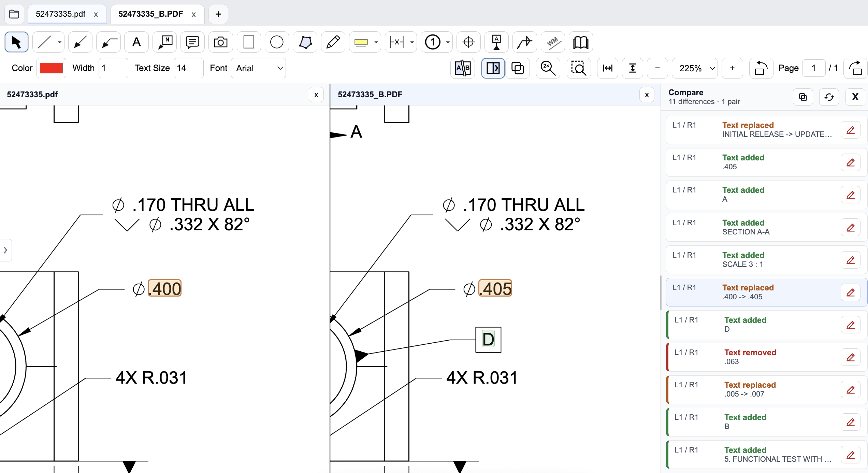
Task: Open the numbered balloon dropdown arrow
Action: click(x=448, y=42)
